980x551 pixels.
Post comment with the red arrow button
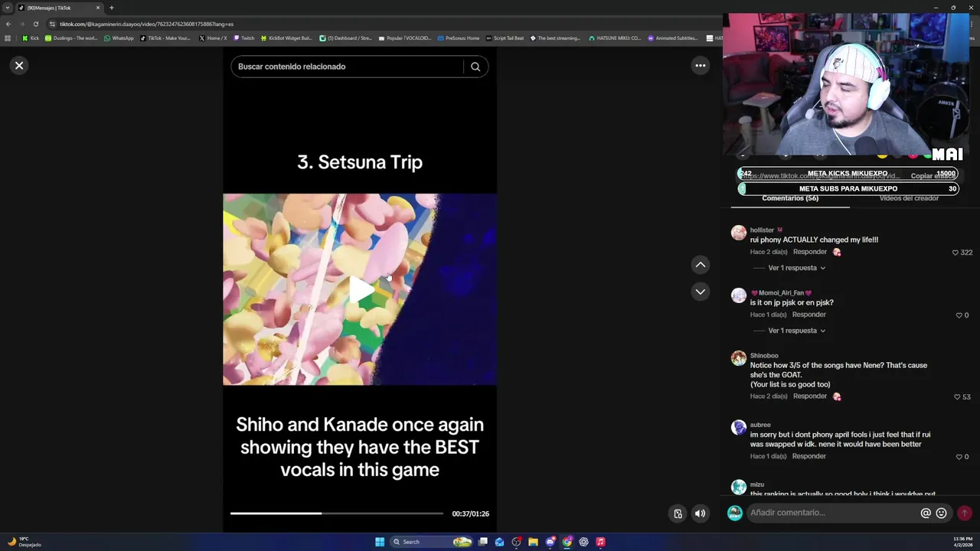[x=965, y=514]
